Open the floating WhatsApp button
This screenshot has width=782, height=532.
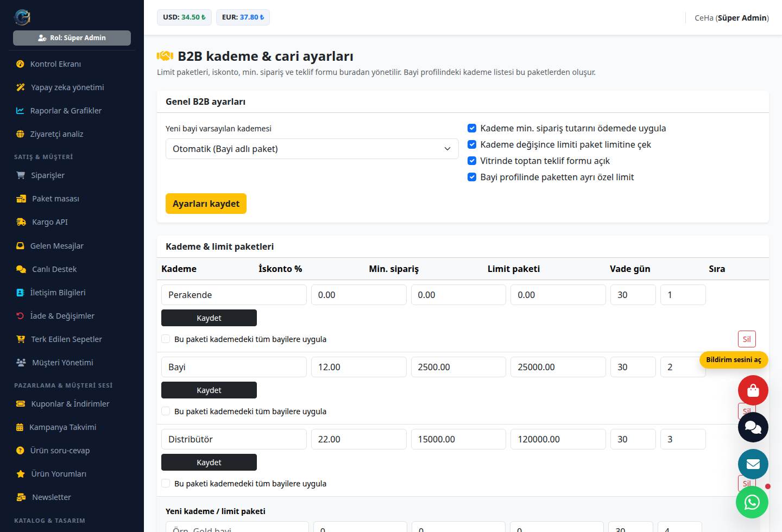pyautogui.click(x=752, y=502)
